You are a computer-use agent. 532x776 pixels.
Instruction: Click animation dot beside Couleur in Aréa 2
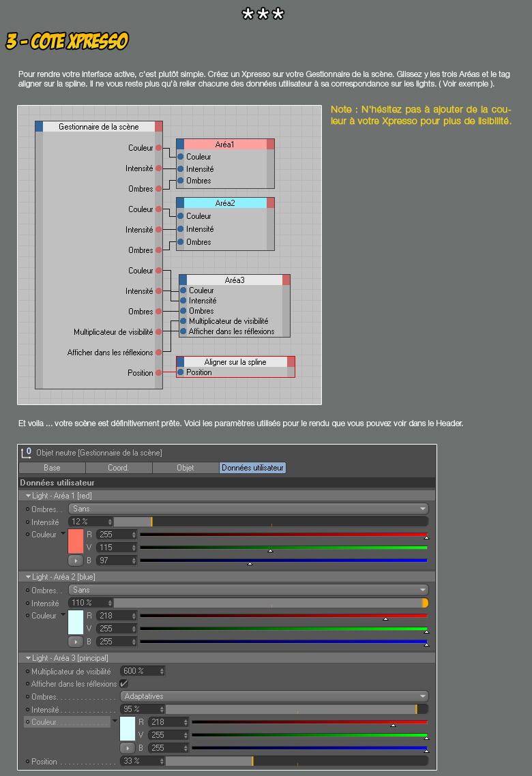pos(27,616)
